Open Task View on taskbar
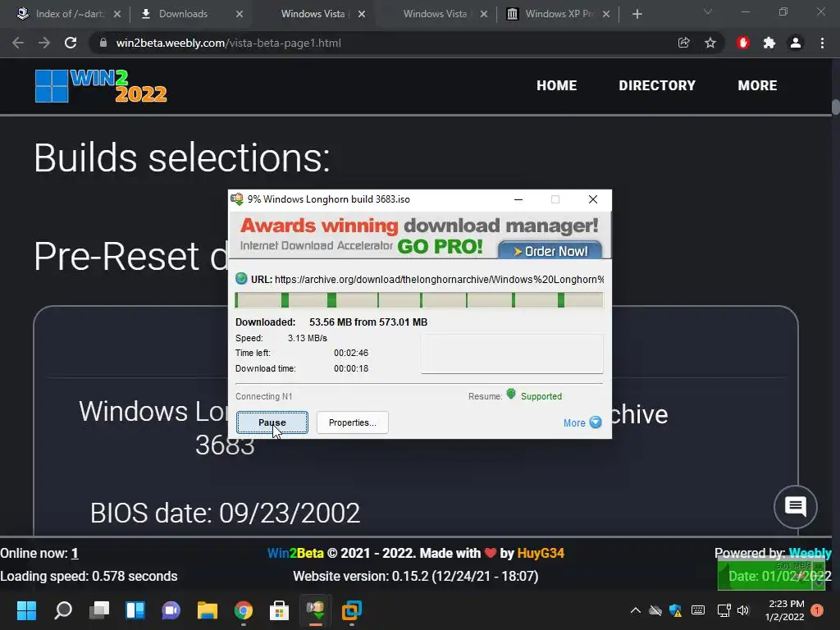The width and height of the screenshot is (840, 630). click(x=99, y=610)
